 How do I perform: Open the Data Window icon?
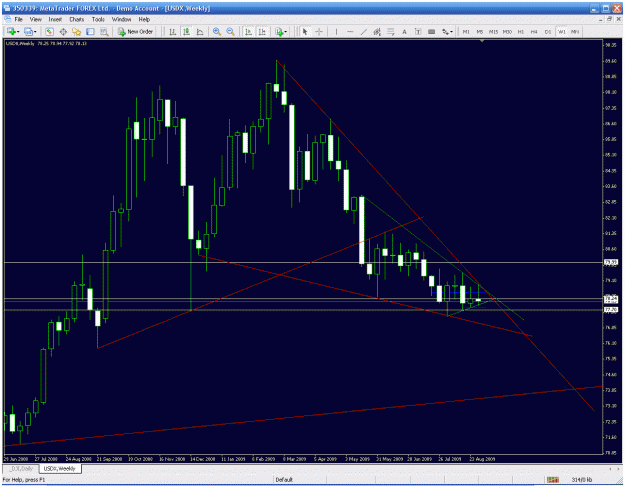point(63,31)
